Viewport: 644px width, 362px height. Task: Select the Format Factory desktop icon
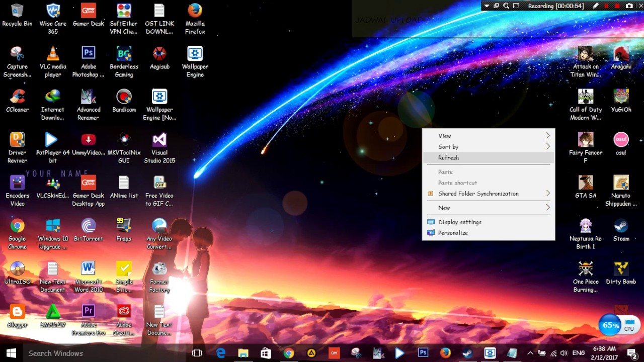(159, 277)
